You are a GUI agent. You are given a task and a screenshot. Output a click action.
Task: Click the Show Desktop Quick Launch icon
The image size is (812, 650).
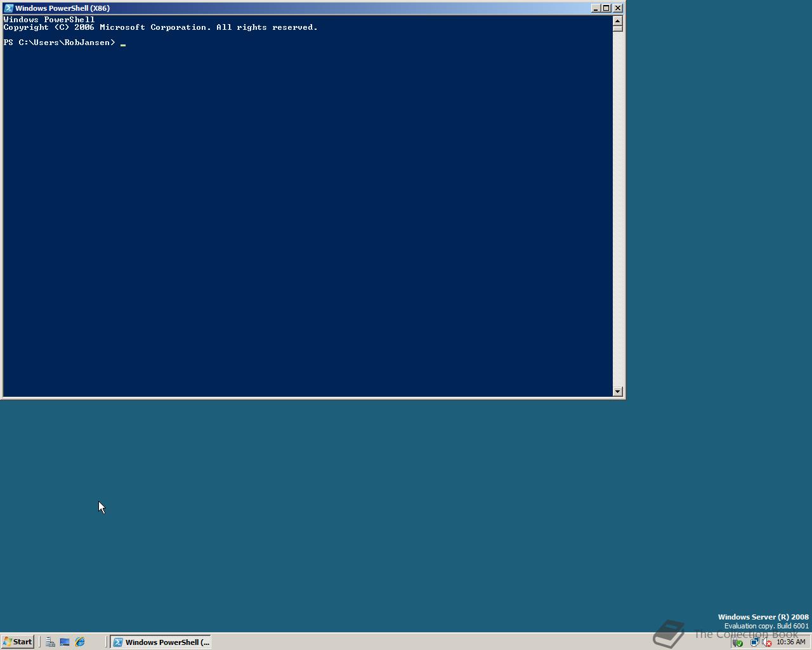(x=65, y=642)
